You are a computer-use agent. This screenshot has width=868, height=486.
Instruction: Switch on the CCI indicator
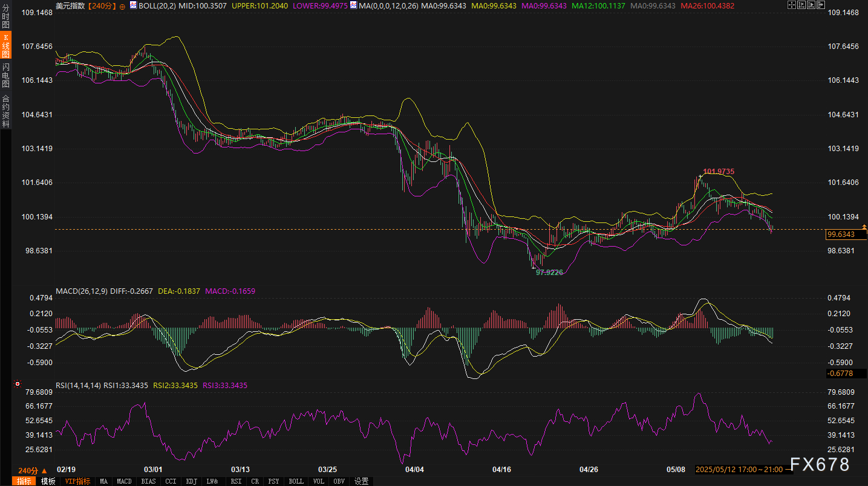[171, 481]
